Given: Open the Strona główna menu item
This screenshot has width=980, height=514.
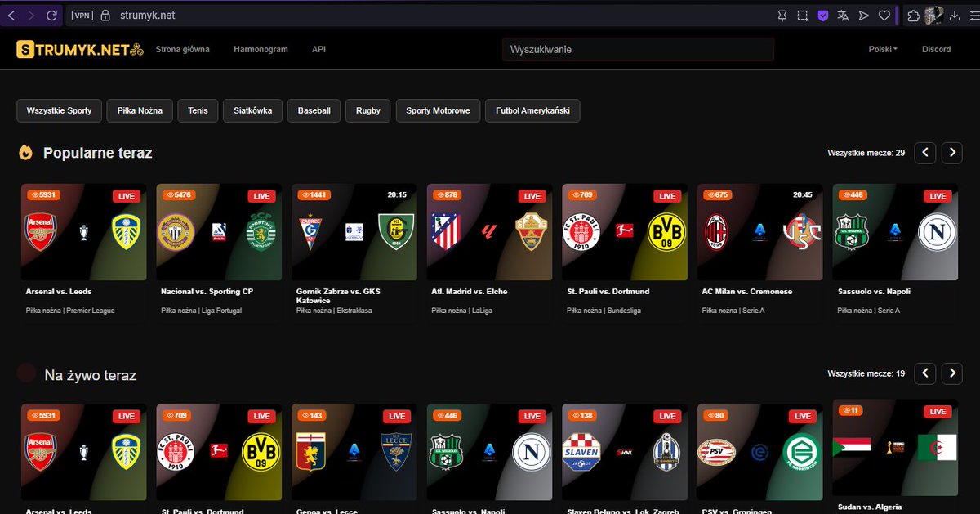Looking at the screenshot, I should 182,49.
